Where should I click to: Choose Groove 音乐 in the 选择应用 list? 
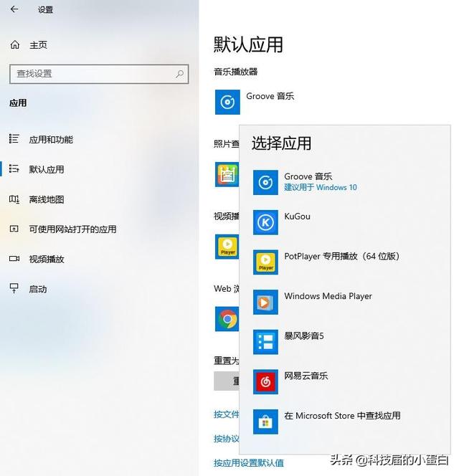(x=345, y=182)
